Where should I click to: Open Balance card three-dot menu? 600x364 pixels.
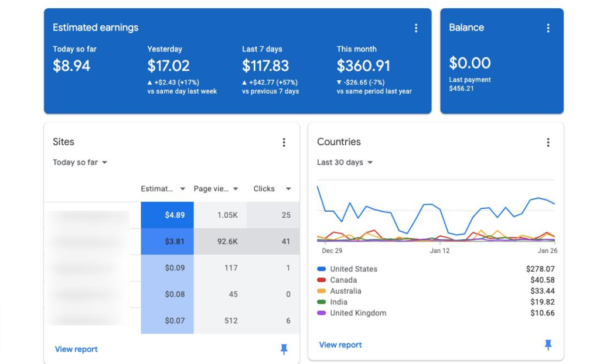tap(548, 28)
